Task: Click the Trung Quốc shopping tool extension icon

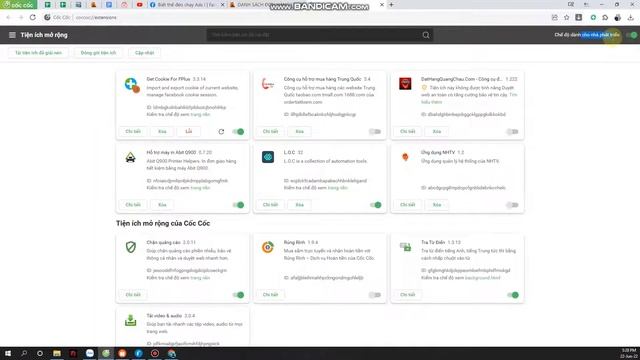Action: [x=268, y=84]
